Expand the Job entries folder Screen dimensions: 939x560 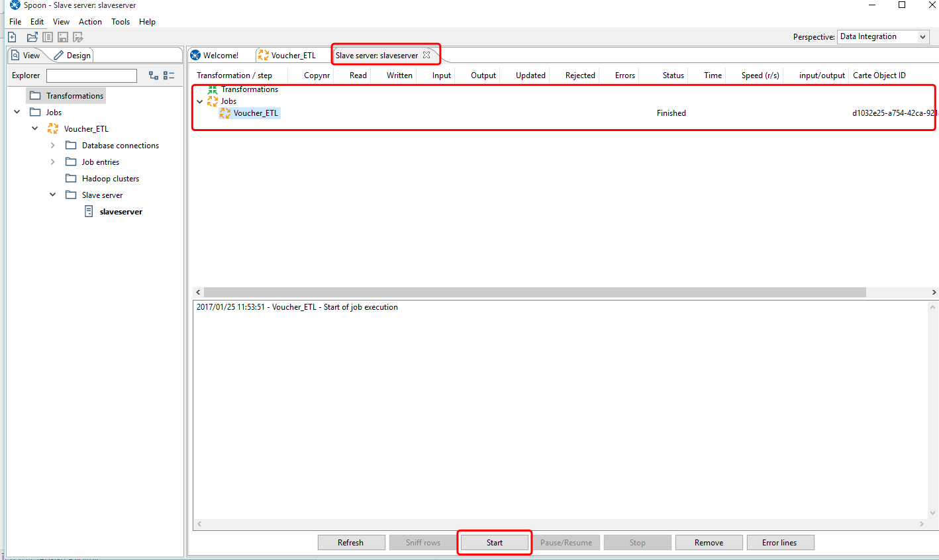pyautogui.click(x=53, y=162)
